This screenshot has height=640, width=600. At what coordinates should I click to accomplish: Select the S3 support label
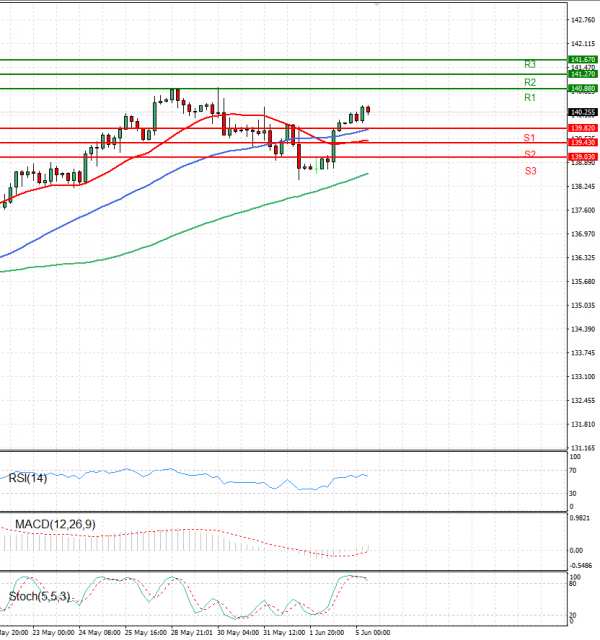pos(530,171)
